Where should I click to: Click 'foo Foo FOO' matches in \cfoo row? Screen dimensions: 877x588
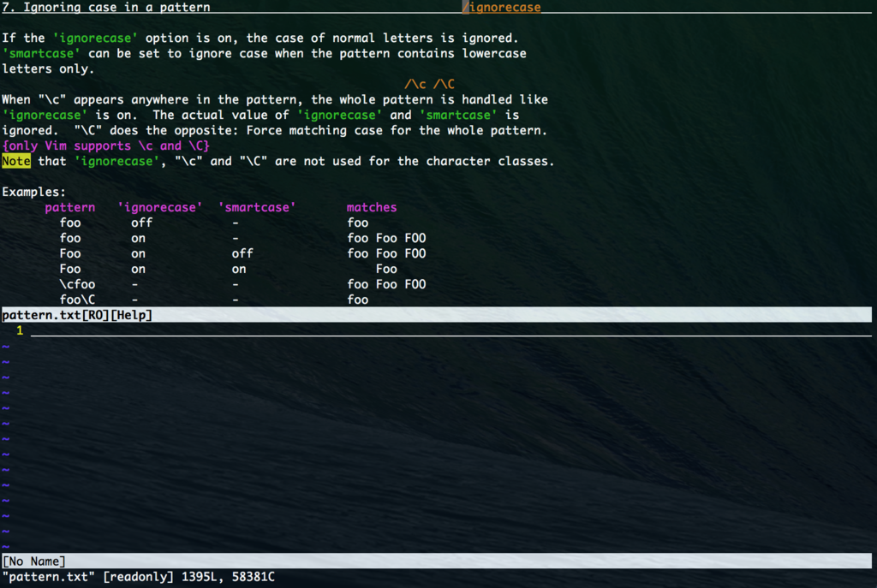click(386, 284)
